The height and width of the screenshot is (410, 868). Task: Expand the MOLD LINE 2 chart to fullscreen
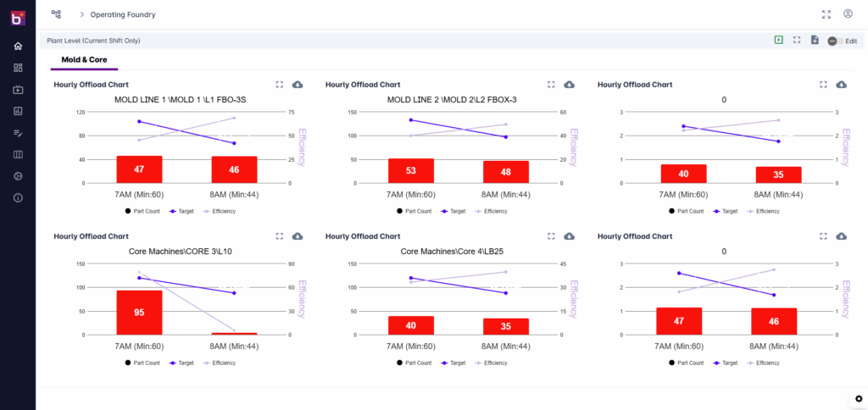[551, 85]
